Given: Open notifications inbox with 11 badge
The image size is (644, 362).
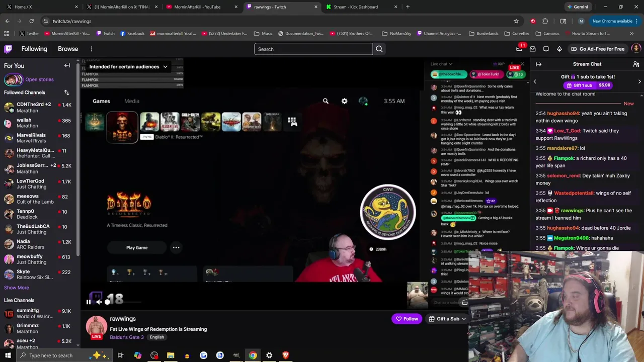Looking at the screenshot, I should click(519, 49).
